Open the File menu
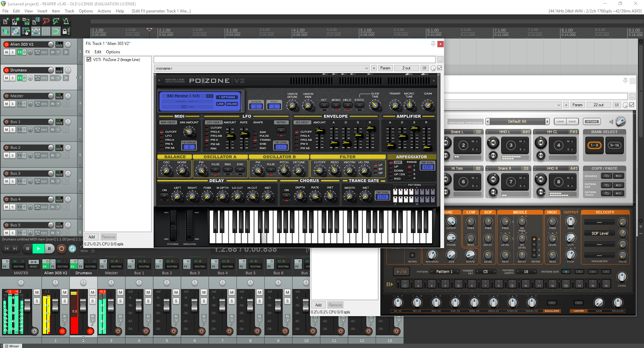Screen dimensions: 644x348 [6, 11]
